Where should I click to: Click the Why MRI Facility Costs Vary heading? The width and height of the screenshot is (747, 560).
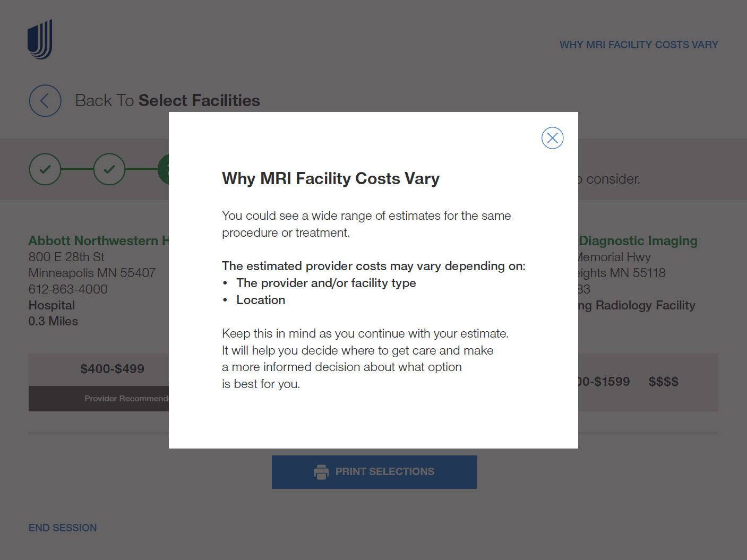pyautogui.click(x=331, y=179)
